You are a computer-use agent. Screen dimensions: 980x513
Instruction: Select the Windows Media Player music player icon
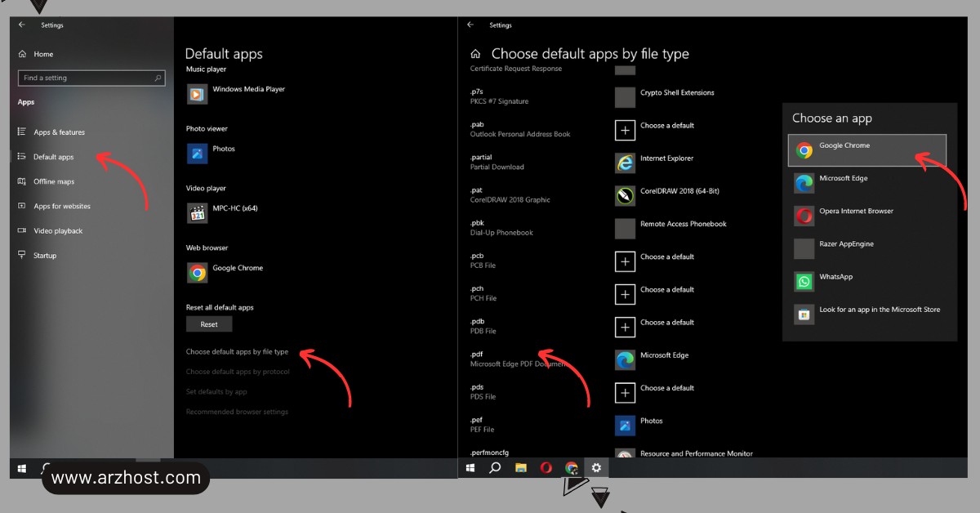pyautogui.click(x=196, y=94)
